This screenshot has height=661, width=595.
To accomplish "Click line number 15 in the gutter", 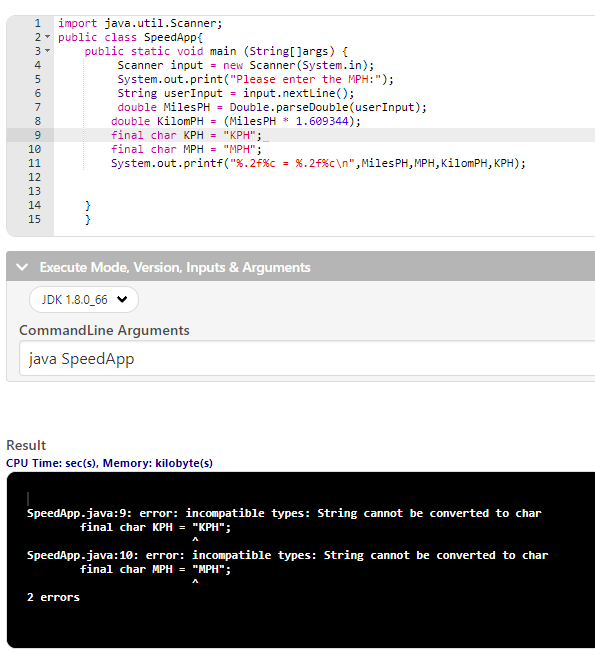I will pyautogui.click(x=35, y=219).
